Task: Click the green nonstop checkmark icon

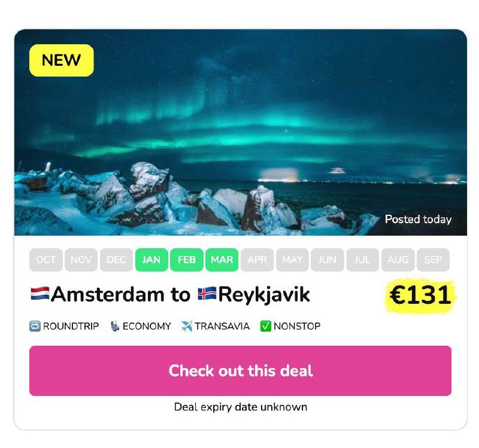Action: pos(265,326)
